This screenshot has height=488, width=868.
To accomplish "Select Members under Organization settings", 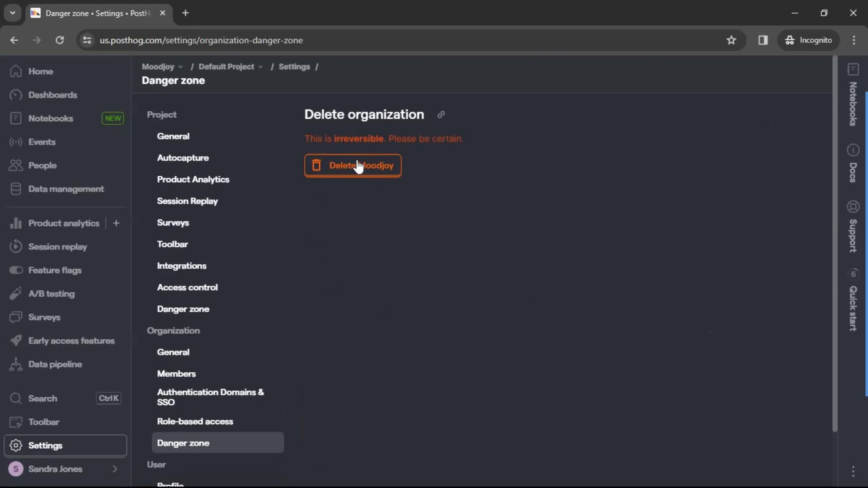I will (x=176, y=373).
